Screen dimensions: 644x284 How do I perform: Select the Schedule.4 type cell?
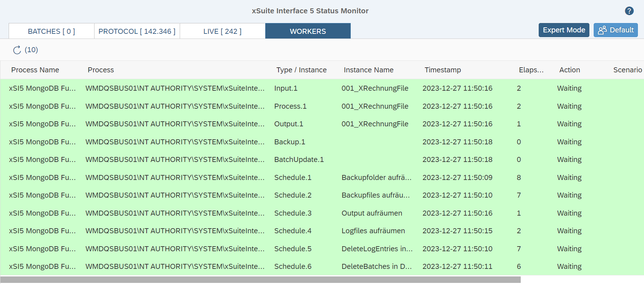pyautogui.click(x=293, y=231)
